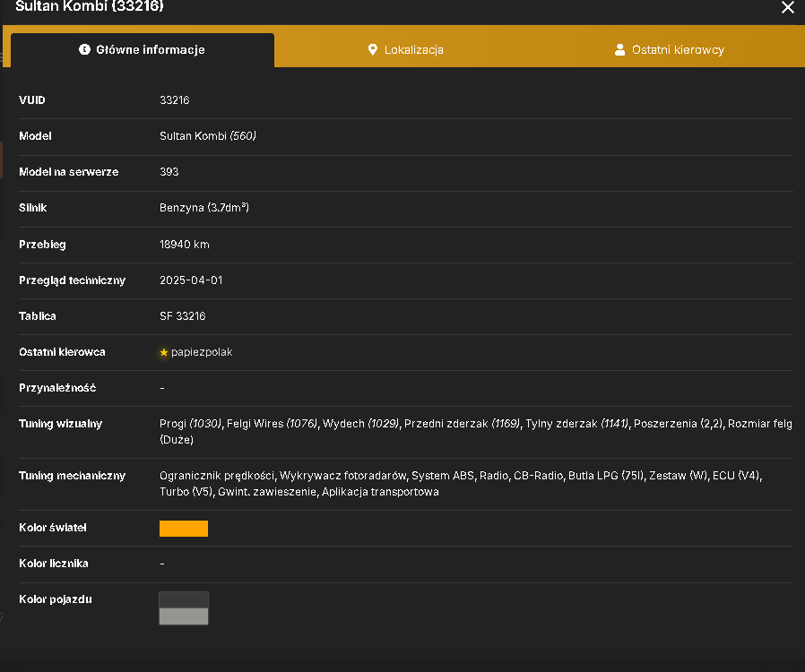Screen dimensions: 805x672
Task: Switch to the Lokalizacja tab
Action: click(405, 50)
